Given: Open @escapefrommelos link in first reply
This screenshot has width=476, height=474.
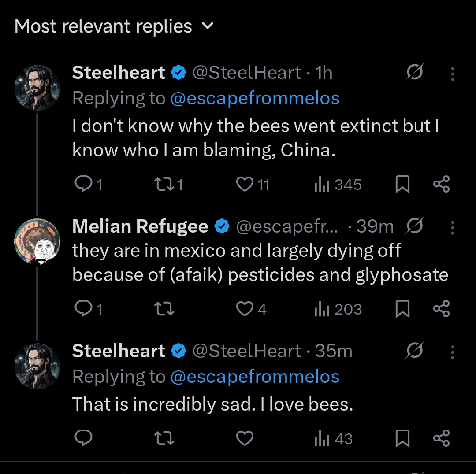Looking at the screenshot, I should coord(254,98).
